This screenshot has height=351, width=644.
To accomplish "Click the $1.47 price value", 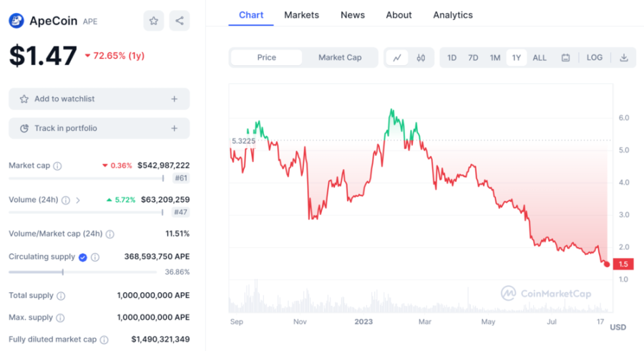I will [43, 56].
